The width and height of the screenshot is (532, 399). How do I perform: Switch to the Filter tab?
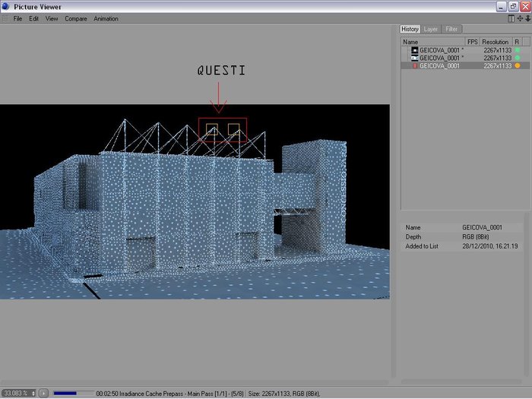point(451,29)
